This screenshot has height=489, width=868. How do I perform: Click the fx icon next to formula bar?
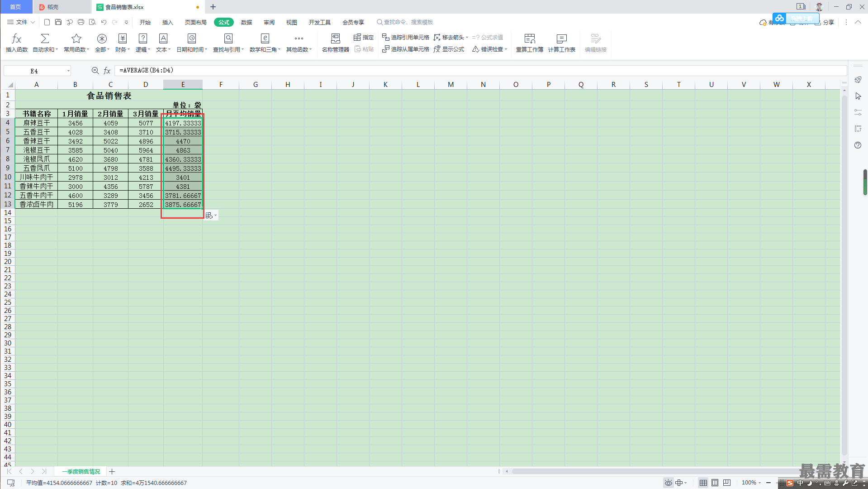pyautogui.click(x=107, y=71)
